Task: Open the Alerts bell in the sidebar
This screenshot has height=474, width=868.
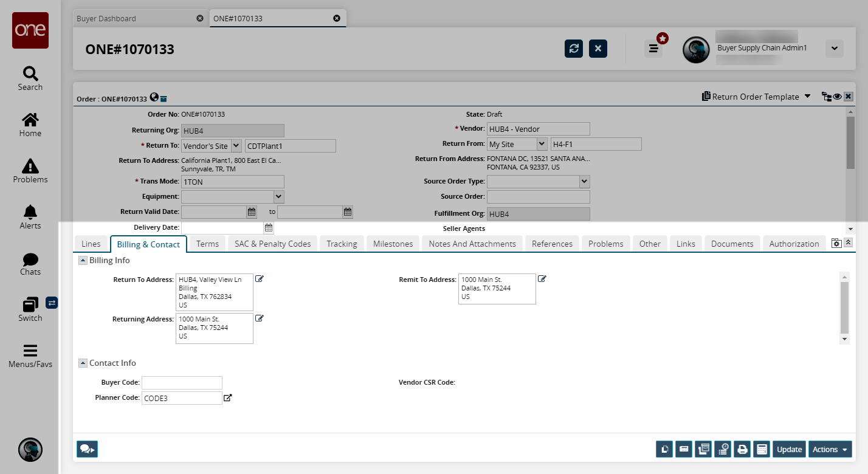Action: point(30,217)
